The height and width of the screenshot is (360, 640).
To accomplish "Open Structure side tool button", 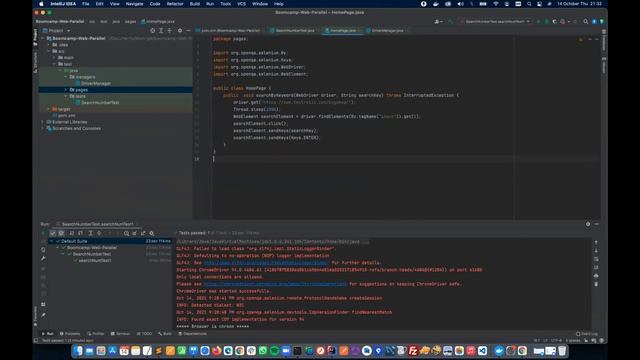I will [x=36, y=62].
